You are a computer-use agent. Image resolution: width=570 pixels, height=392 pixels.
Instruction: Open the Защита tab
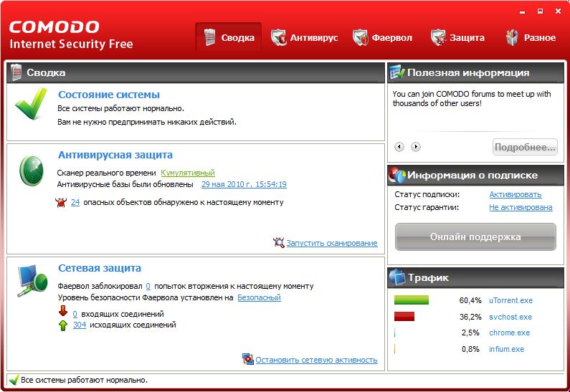click(x=457, y=38)
